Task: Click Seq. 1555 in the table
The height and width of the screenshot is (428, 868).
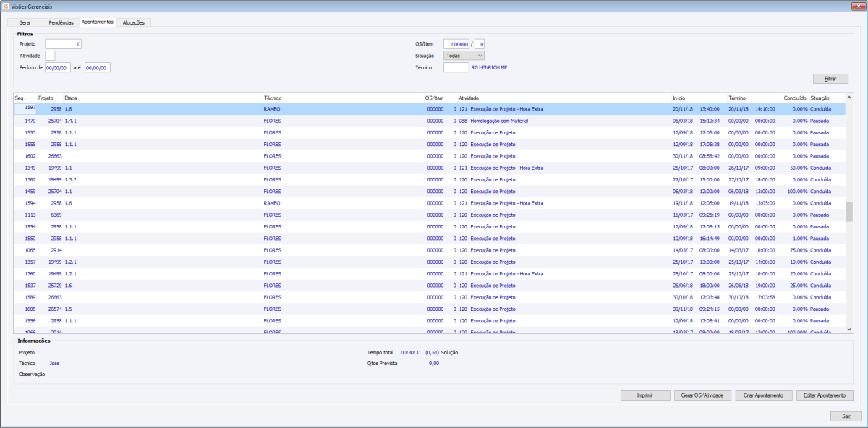Action: click(30, 145)
